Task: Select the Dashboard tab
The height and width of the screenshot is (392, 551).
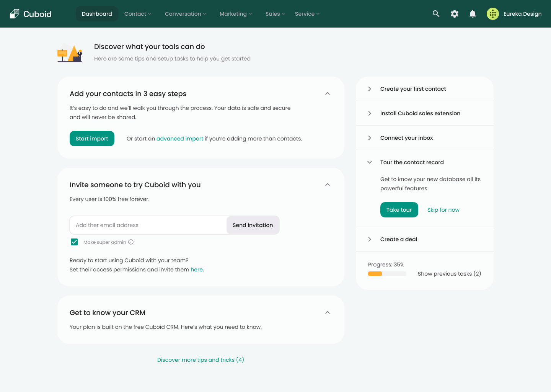Action: coord(97,14)
